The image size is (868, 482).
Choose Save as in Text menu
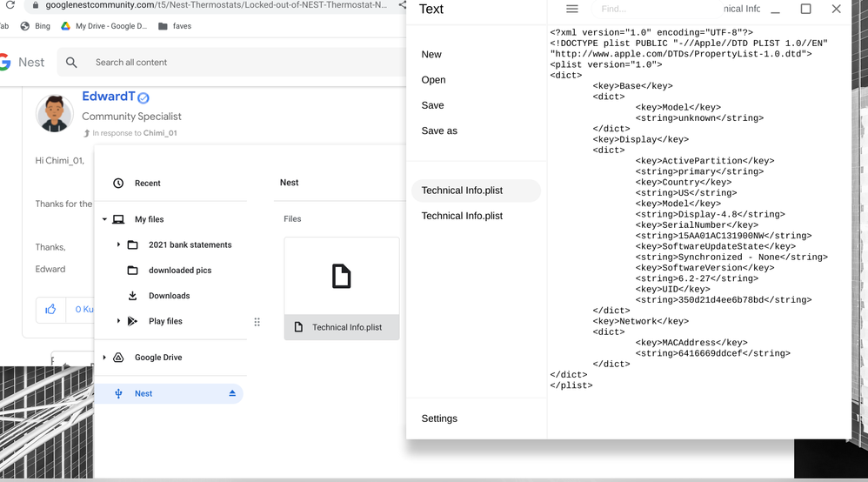point(439,131)
